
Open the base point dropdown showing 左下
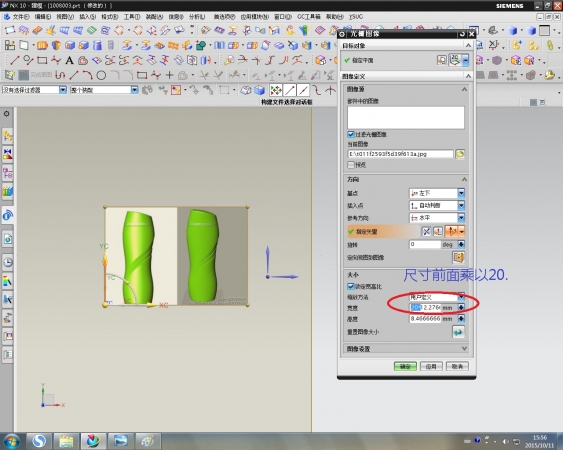point(437,193)
